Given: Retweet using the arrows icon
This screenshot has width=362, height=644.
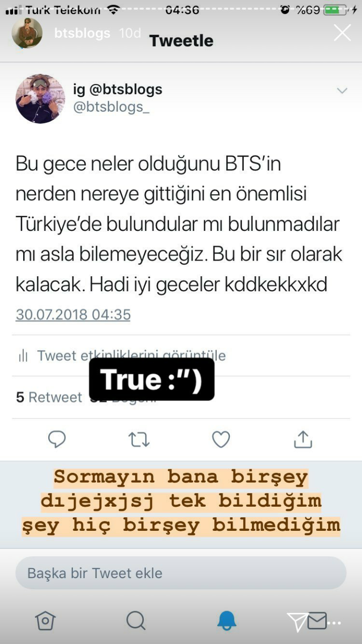Looking at the screenshot, I should tap(139, 439).
